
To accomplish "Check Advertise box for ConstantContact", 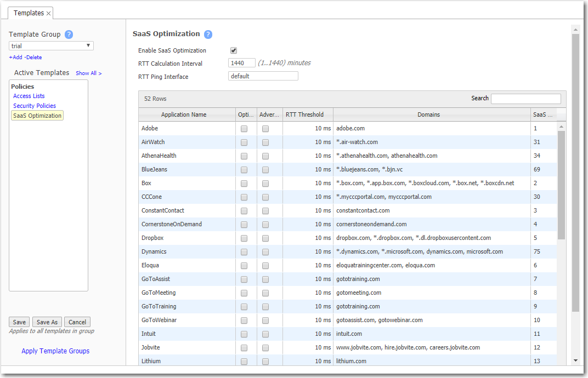I will coord(265,211).
